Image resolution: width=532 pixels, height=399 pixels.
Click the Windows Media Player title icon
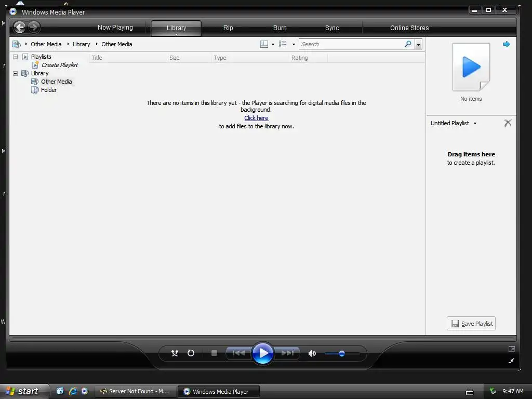[13, 12]
